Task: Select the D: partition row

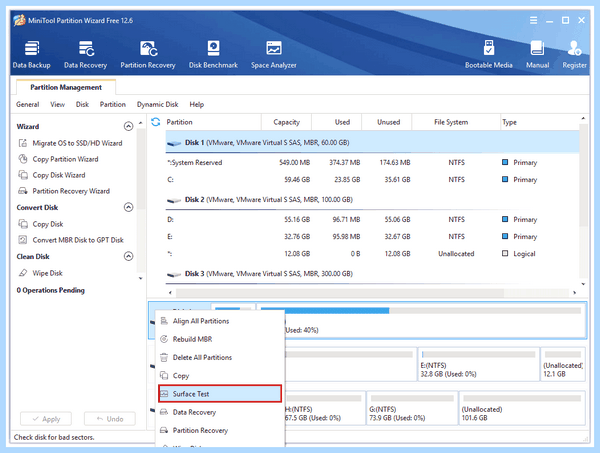Action: (x=372, y=219)
